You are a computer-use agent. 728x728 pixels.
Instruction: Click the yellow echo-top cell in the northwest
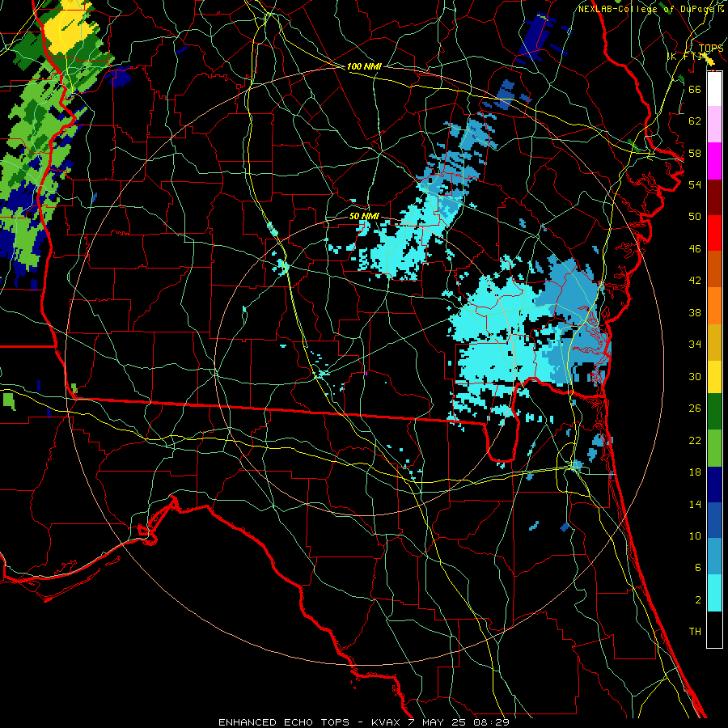71,28
